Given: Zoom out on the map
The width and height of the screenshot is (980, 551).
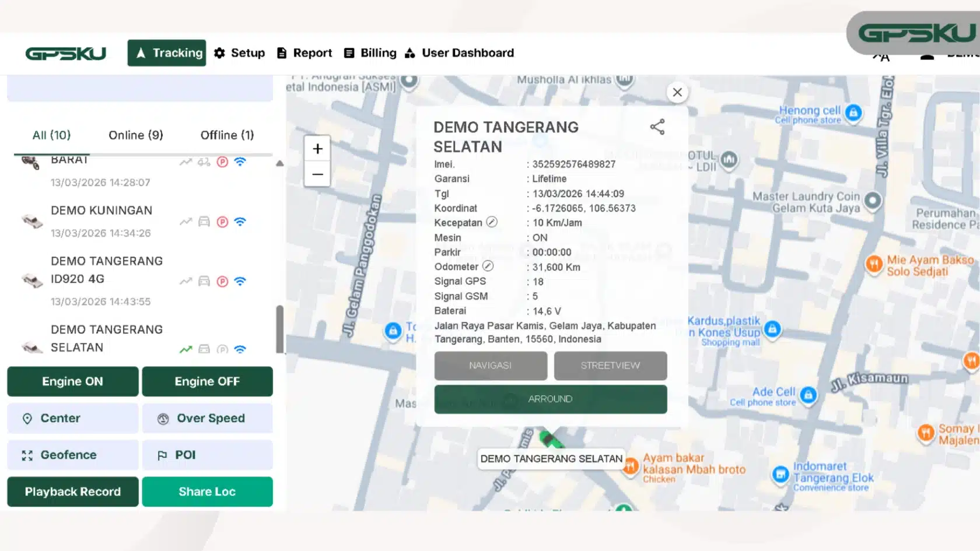Looking at the screenshot, I should pos(317,174).
